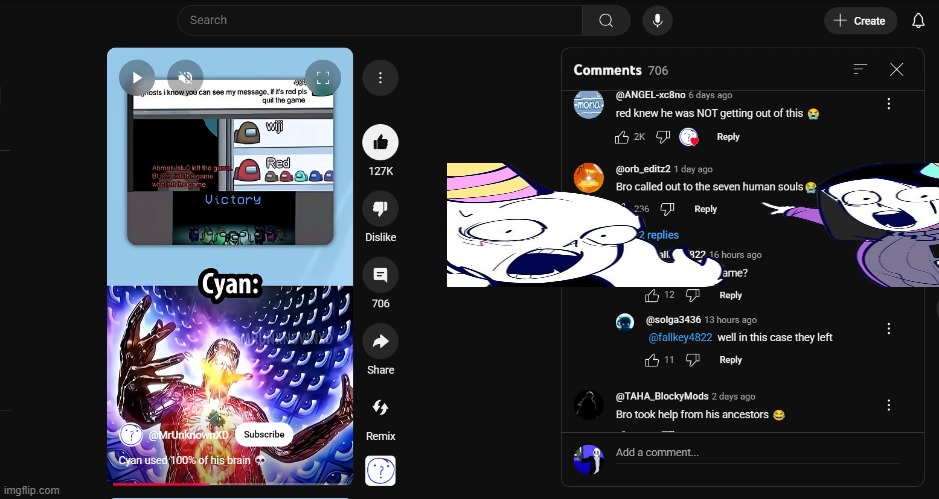Dislike the solga3436 reply

pyautogui.click(x=692, y=360)
